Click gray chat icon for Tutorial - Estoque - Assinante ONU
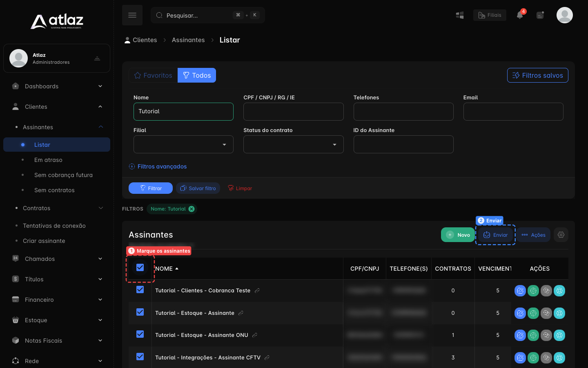Image resolution: width=588 pixels, height=368 pixels. click(546, 335)
